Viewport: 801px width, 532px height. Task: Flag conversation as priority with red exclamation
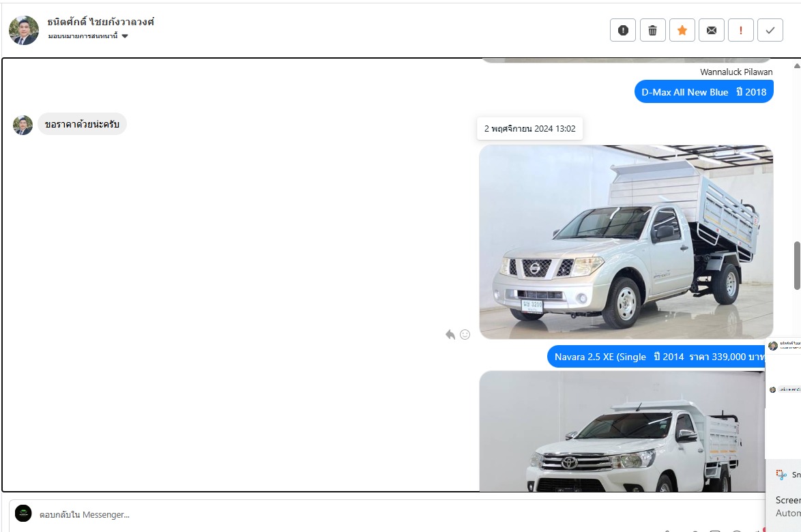coord(741,30)
